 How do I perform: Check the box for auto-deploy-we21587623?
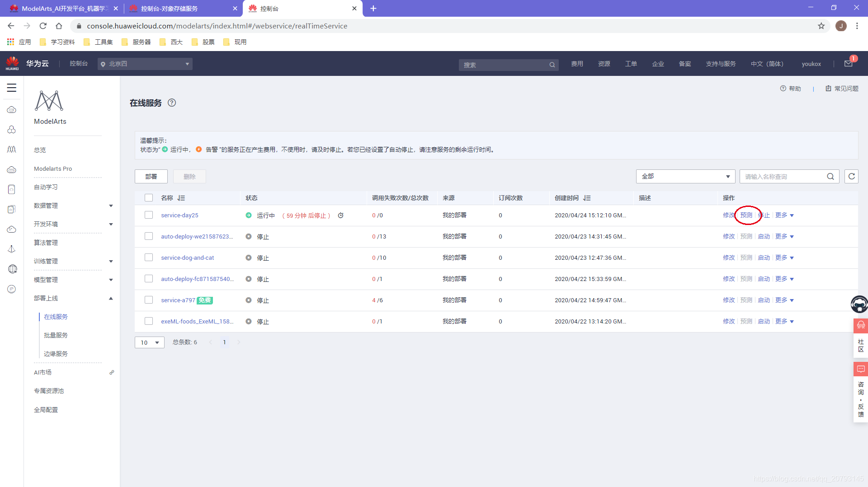pyautogui.click(x=149, y=236)
